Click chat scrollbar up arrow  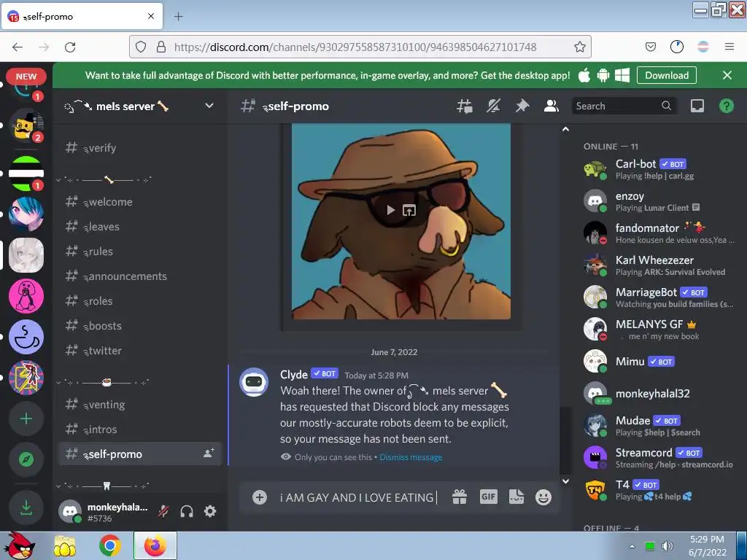[x=565, y=129]
